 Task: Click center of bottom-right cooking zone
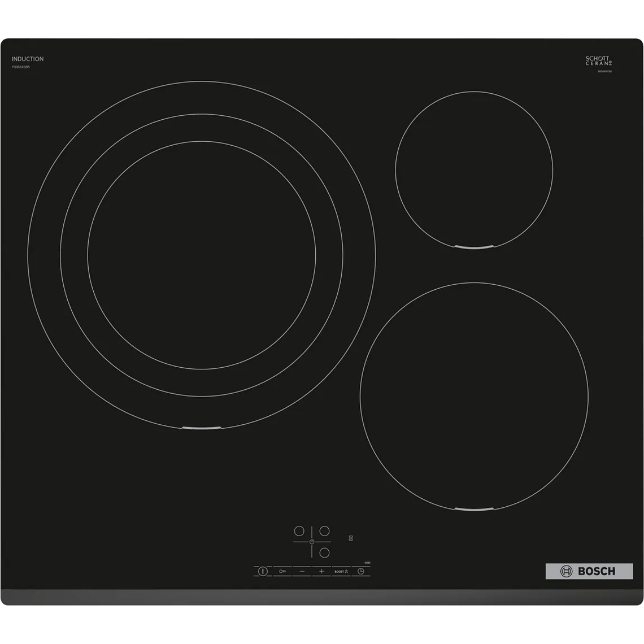coord(473,397)
